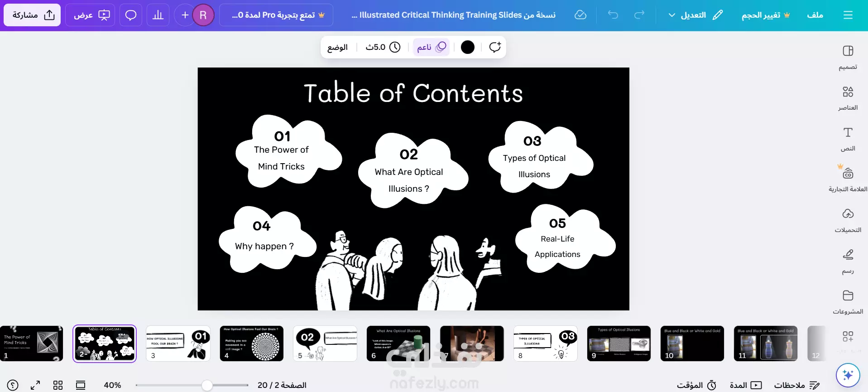The height and width of the screenshot is (392, 868).
Task: Open Notes (ملاحظات) panel
Action: click(797, 385)
